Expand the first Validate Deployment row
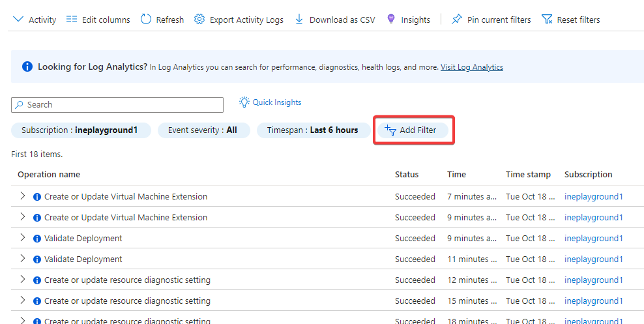 (22, 238)
